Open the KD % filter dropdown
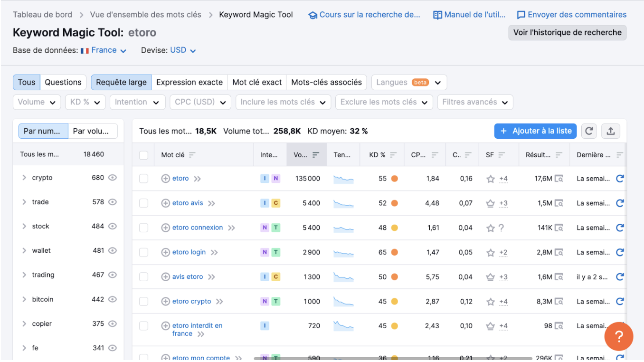644x362 pixels. pyautogui.click(x=85, y=102)
